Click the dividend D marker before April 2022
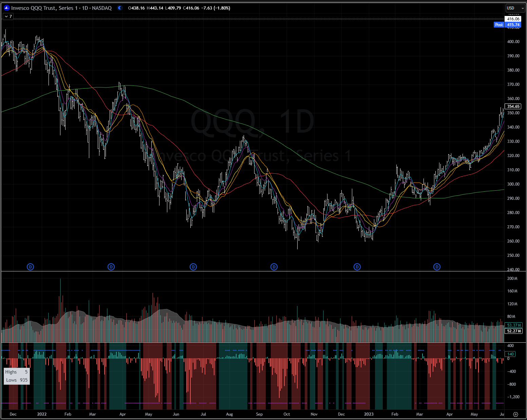The height and width of the screenshot is (420, 527). (111, 267)
